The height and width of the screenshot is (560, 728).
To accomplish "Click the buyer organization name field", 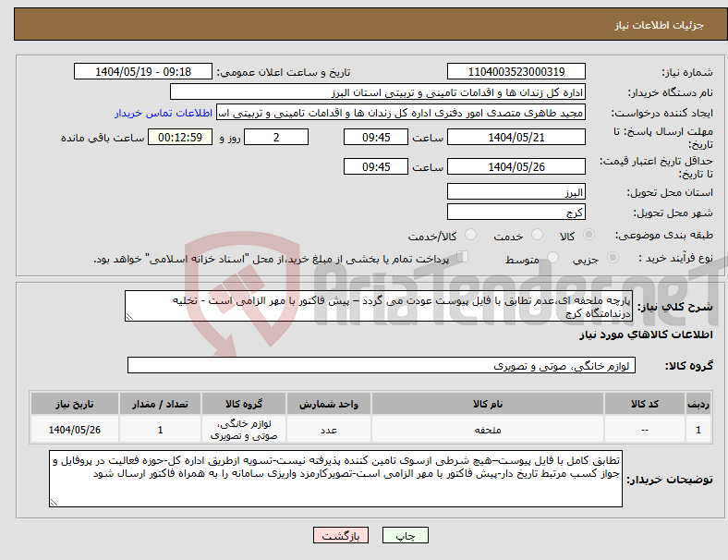I will (x=378, y=91).
